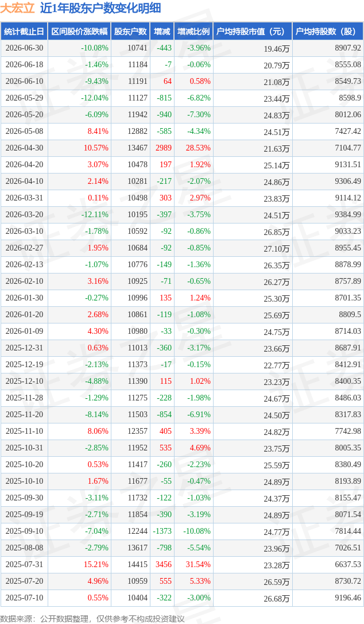Click the 28.53% change ratio cell
The width and height of the screenshot is (364, 624).
point(193,148)
